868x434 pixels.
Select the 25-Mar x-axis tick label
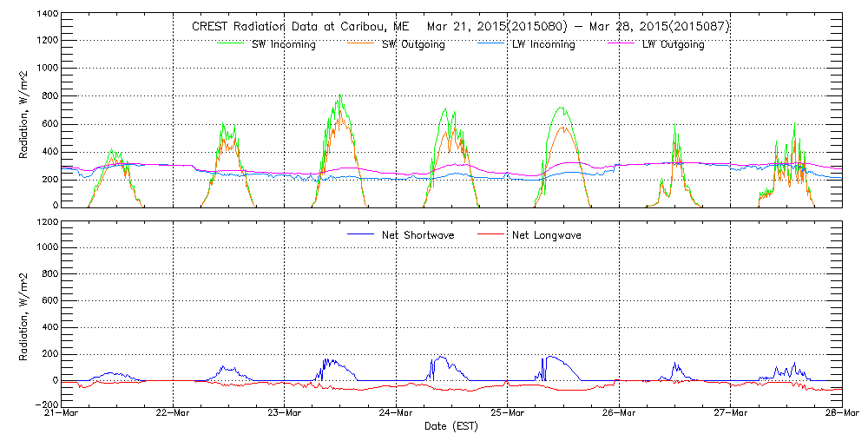click(x=508, y=414)
